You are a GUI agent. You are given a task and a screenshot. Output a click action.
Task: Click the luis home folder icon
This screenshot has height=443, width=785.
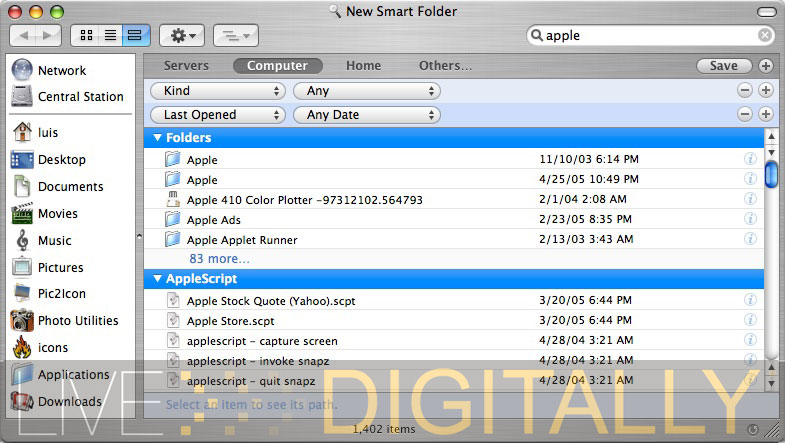(22, 133)
